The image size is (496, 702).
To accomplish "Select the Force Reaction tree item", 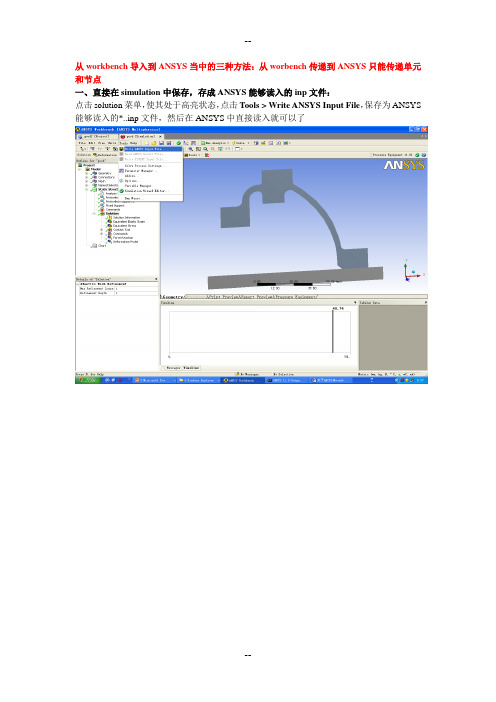I will (x=123, y=238).
